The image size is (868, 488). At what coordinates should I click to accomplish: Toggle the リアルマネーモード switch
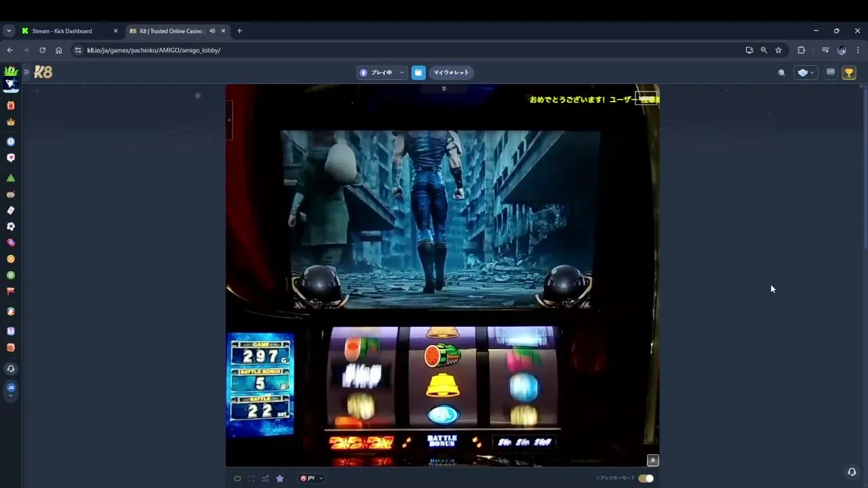pos(646,479)
